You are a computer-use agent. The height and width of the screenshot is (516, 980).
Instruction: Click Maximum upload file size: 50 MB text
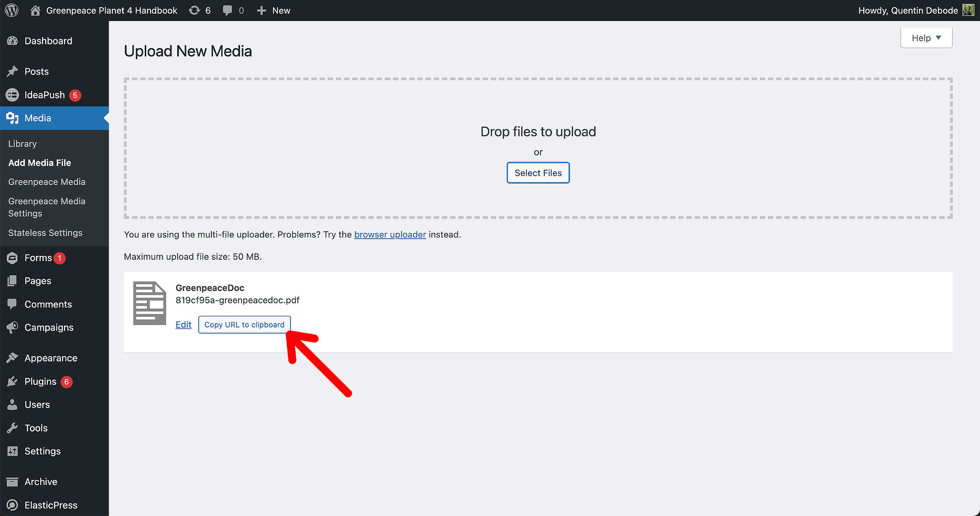click(x=193, y=257)
